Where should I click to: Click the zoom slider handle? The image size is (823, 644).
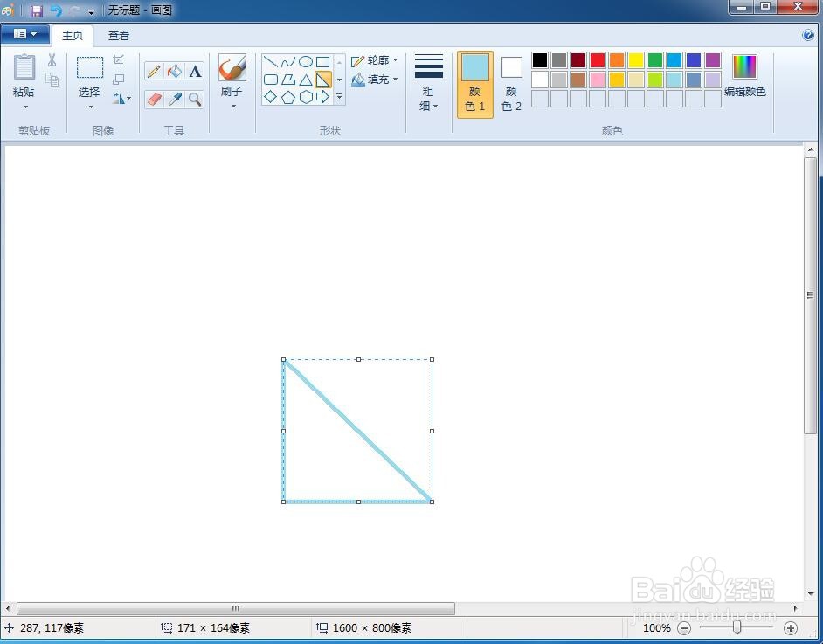pos(737,627)
